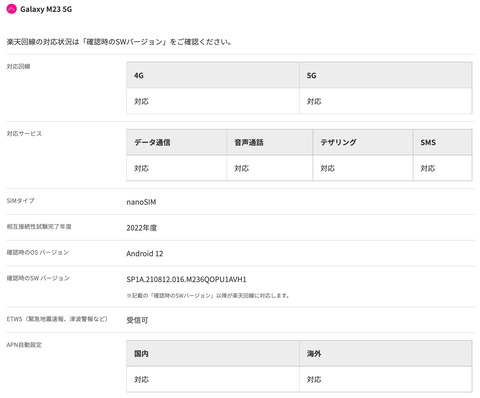480x398 pixels.
Task: Select the 受信可 value
Action: 137,320
